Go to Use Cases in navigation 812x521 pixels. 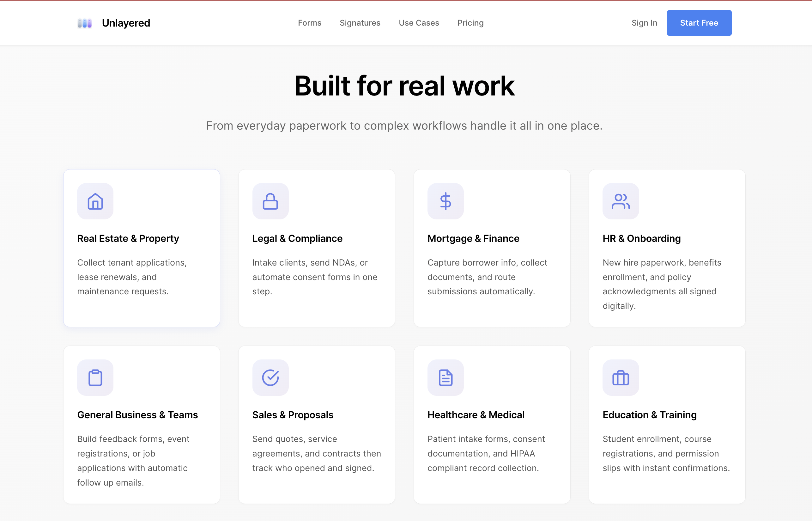point(419,23)
